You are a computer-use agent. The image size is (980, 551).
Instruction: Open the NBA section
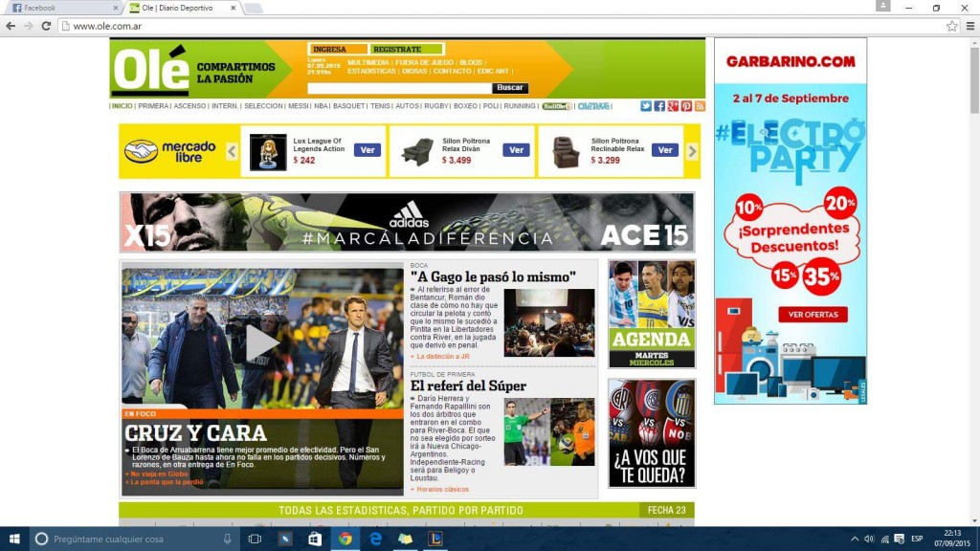321,106
